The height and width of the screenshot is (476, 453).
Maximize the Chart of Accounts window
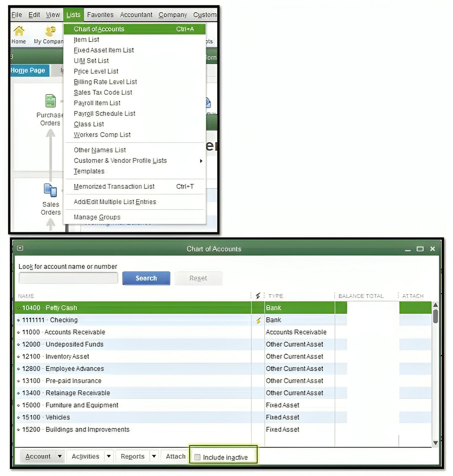click(420, 249)
